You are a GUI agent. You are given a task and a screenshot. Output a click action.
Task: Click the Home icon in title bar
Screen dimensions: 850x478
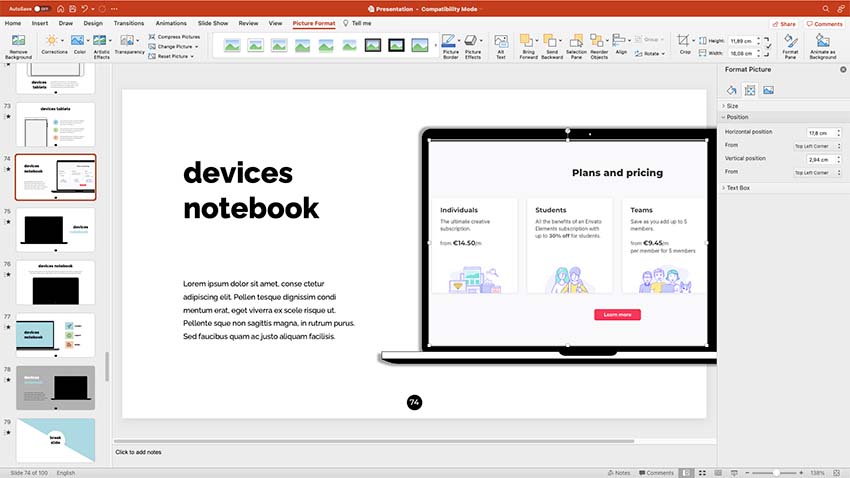click(61, 9)
